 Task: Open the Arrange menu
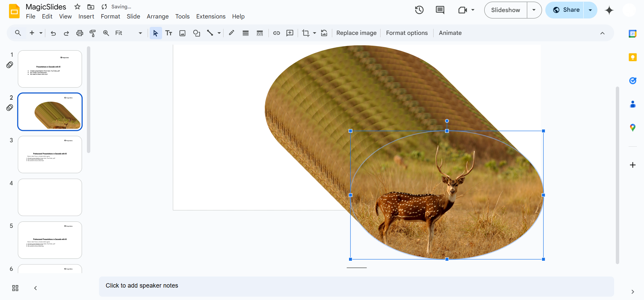pos(157,16)
